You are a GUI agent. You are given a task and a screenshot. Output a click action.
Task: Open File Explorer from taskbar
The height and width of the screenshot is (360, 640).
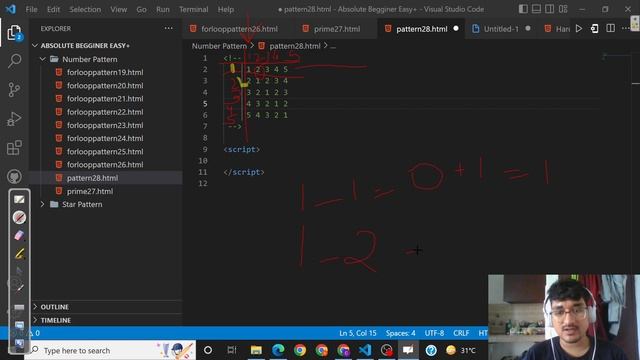256,350
